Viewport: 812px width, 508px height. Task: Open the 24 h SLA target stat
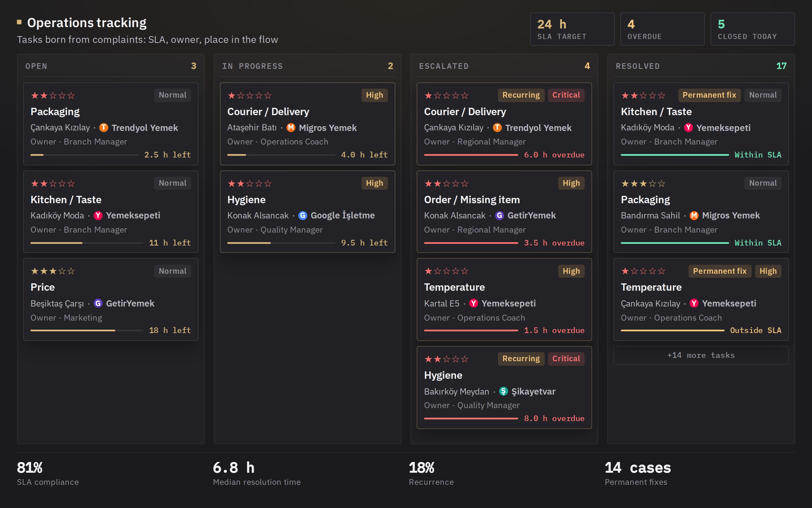coord(572,29)
